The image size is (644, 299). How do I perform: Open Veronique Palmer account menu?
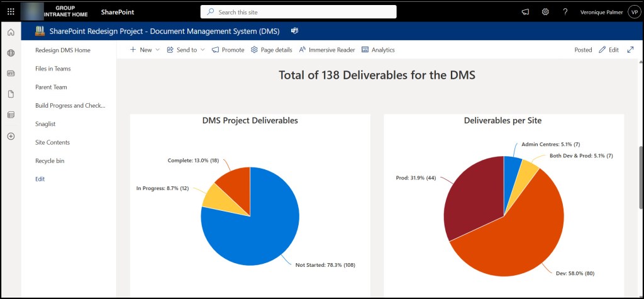coord(633,12)
